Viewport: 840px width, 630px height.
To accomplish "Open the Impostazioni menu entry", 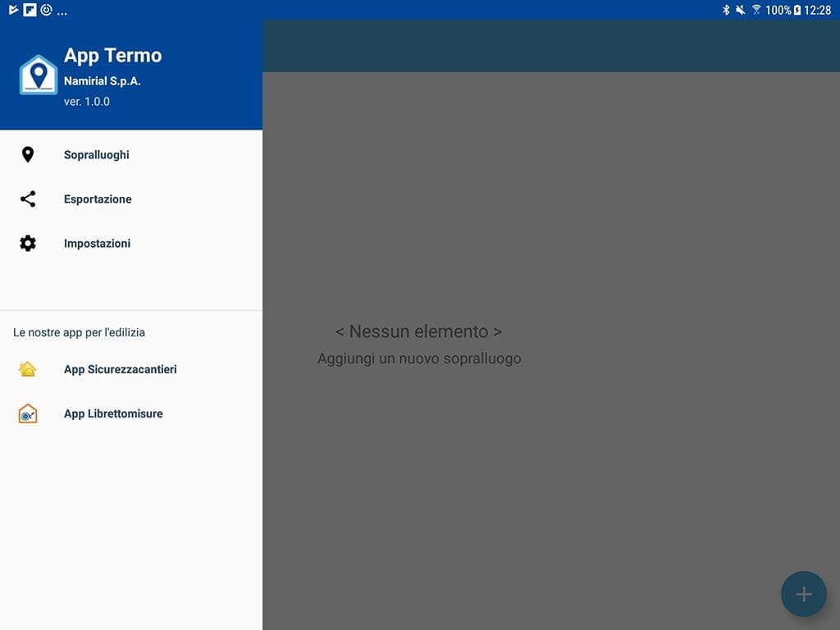I will tap(98, 243).
